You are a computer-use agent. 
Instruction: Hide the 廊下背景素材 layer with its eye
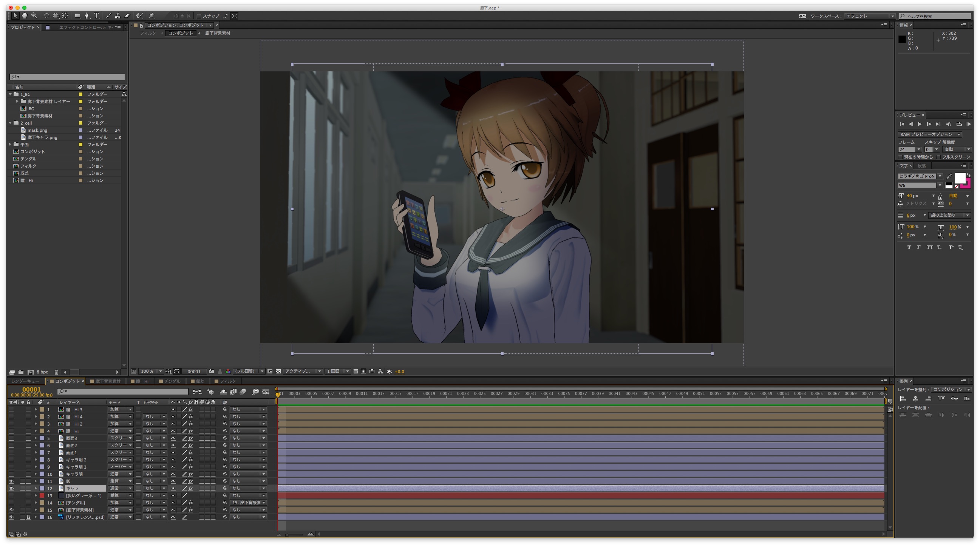[11, 510]
